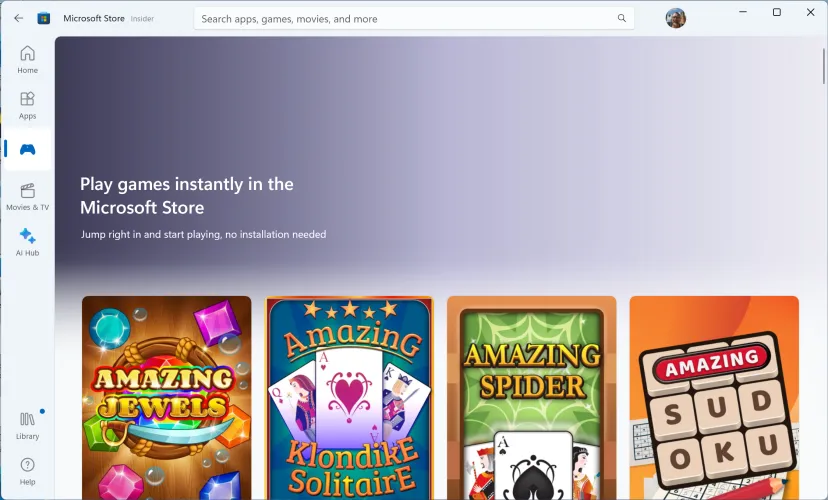Select the Gaming controller icon
The width and height of the screenshot is (828, 500).
point(27,150)
